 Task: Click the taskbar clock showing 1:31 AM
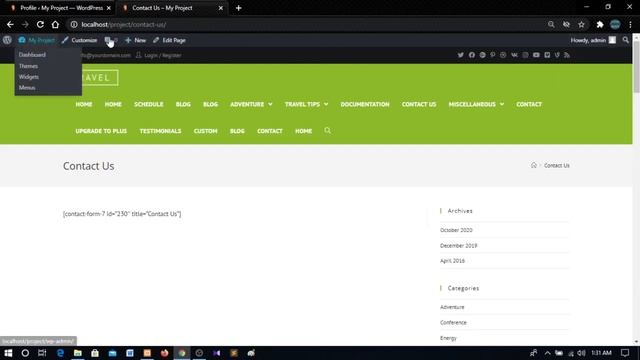click(x=601, y=353)
